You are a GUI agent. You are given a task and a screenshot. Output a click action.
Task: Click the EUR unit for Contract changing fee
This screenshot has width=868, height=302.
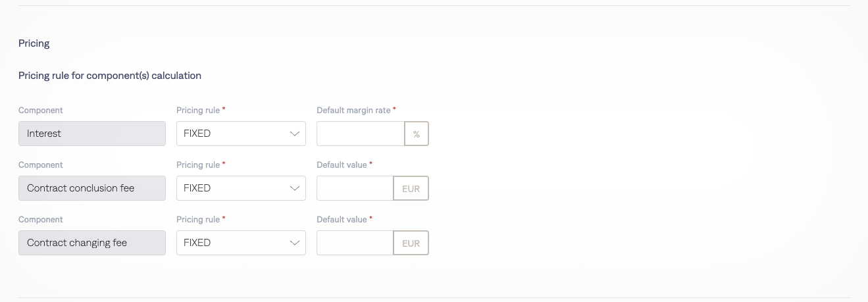(x=411, y=243)
